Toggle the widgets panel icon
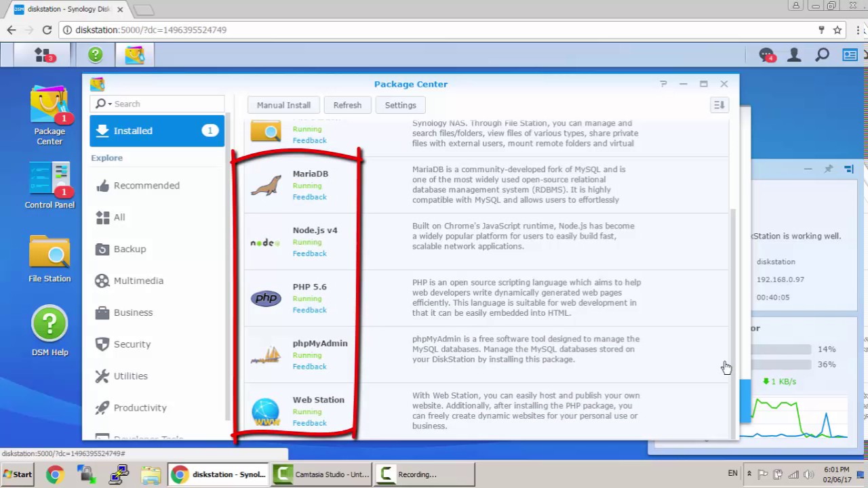The height and width of the screenshot is (488, 868). [850, 55]
